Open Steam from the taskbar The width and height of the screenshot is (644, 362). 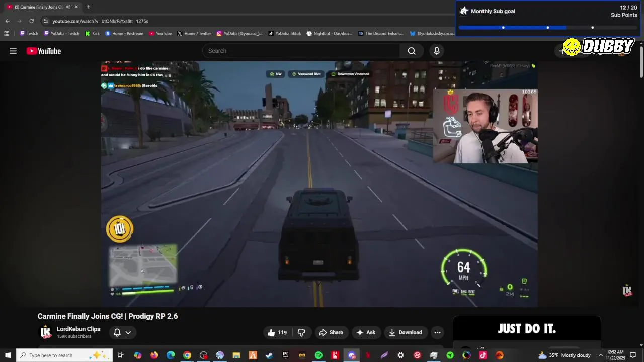click(269, 355)
